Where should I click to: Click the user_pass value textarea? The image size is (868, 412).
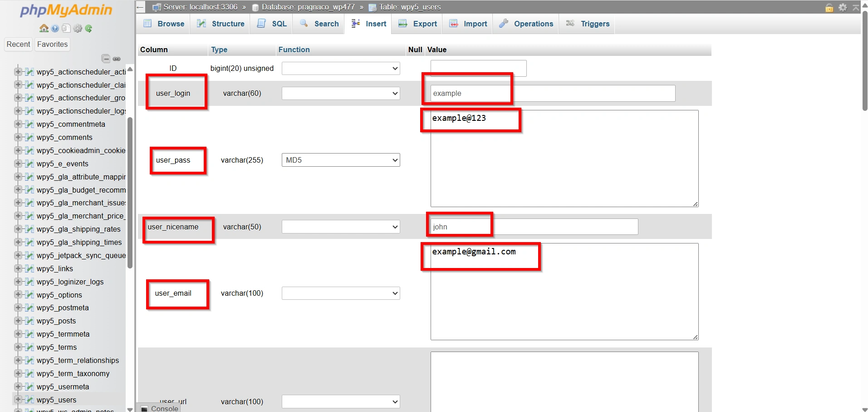coord(564,159)
